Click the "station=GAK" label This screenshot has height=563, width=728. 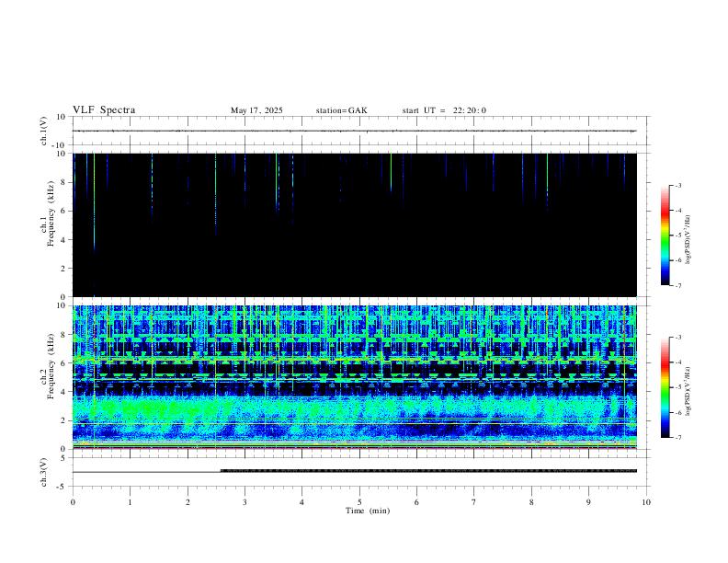click(341, 110)
